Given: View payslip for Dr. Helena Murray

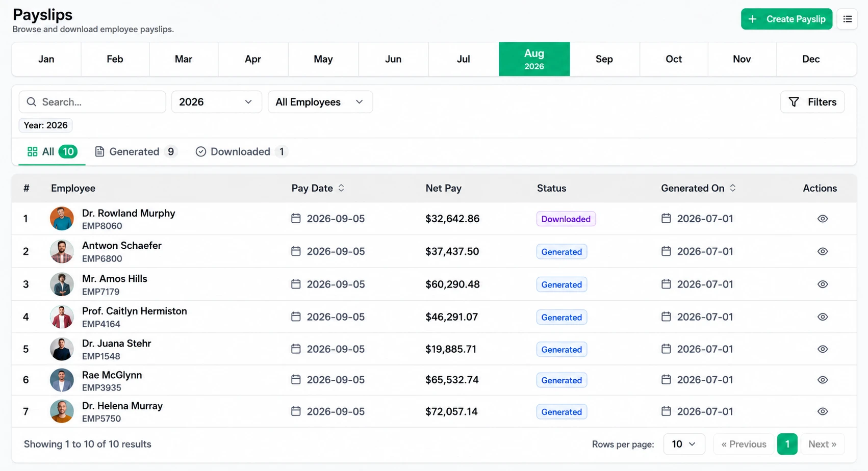Looking at the screenshot, I should pos(822,411).
